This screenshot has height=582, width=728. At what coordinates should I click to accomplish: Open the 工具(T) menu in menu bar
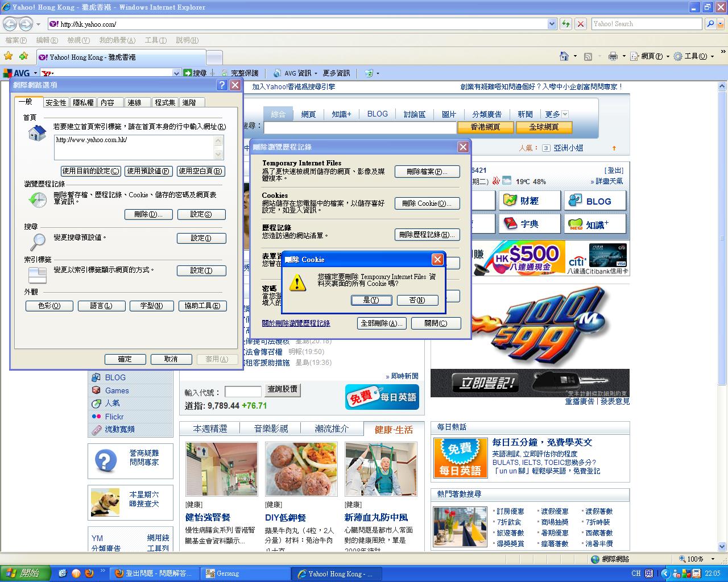coord(155,40)
